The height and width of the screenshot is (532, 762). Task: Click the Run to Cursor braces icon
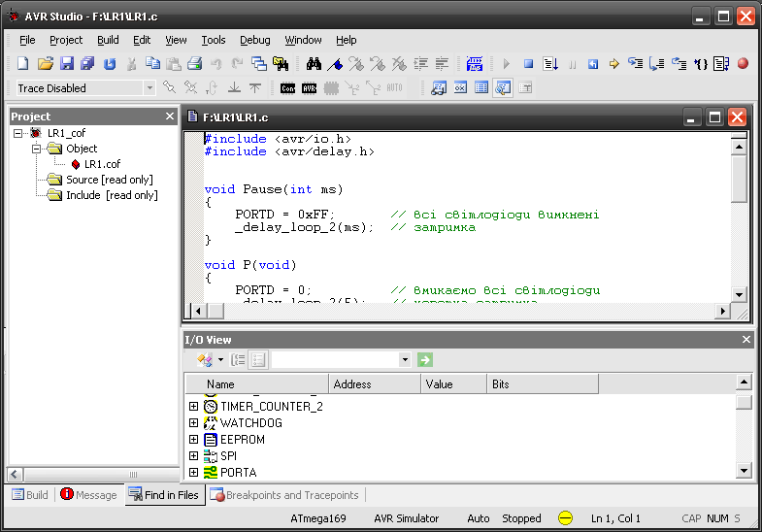coord(701,64)
